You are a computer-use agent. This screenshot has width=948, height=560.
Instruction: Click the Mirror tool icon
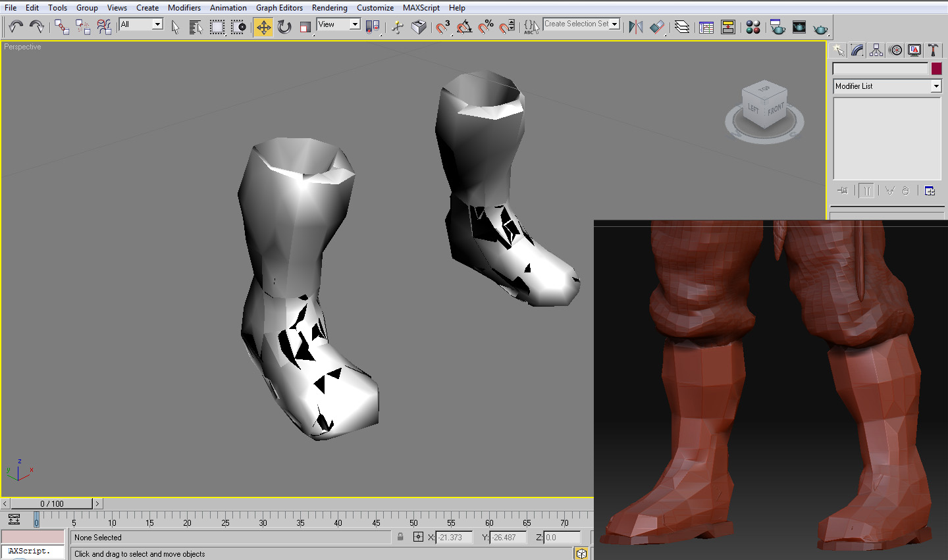(x=635, y=27)
